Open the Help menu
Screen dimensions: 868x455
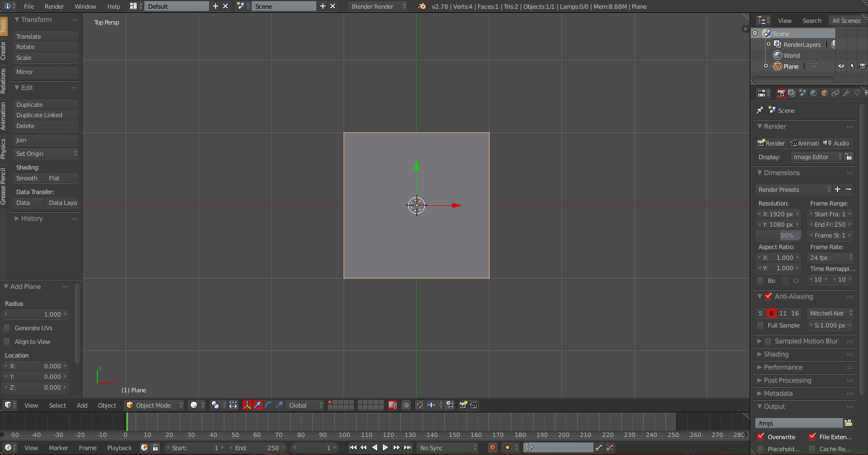coord(114,7)
